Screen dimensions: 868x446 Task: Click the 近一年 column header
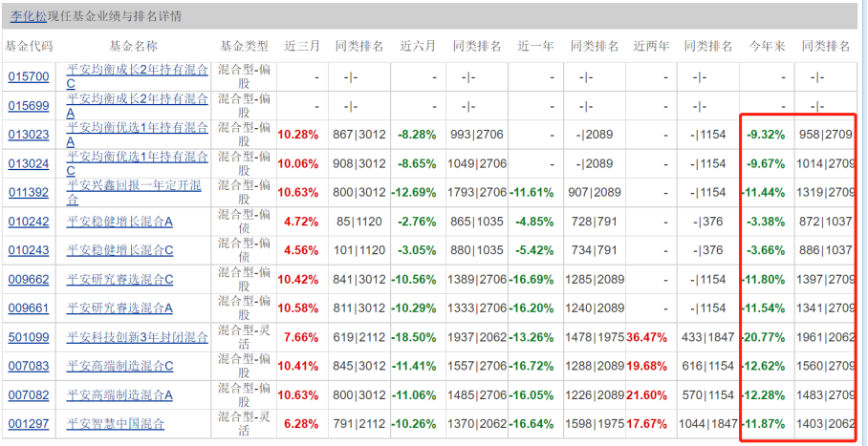click(x=535, y=47)
